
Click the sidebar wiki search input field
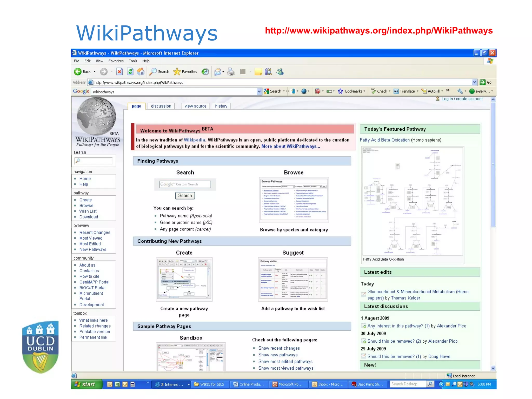click(94, 161)
